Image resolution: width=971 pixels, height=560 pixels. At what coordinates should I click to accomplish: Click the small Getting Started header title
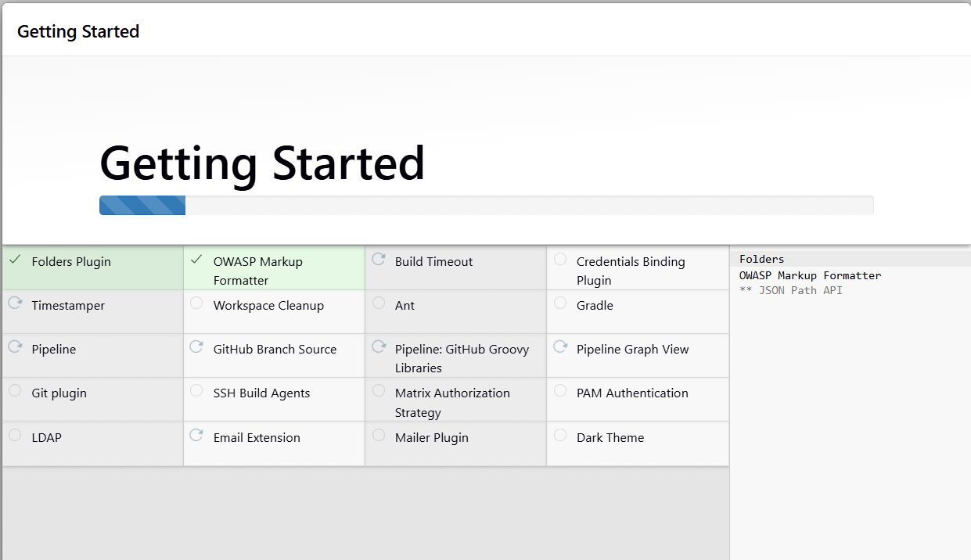coord(78,31)
